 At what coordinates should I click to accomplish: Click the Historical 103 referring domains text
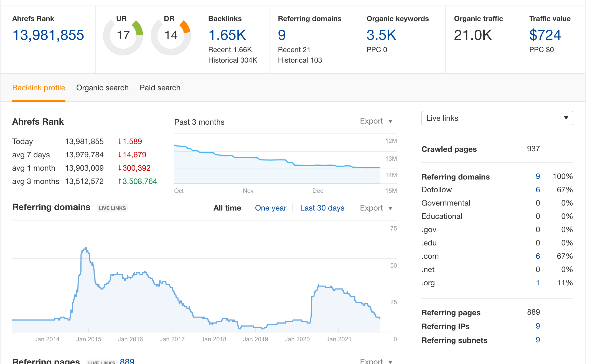click(x=300, y=60)
